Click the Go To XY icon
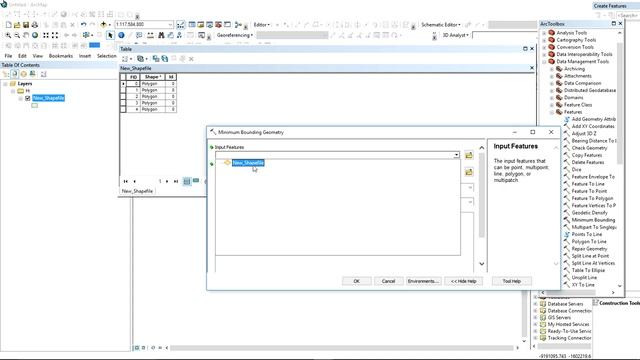This screenshot has height=360, width=640. (179, 36)
